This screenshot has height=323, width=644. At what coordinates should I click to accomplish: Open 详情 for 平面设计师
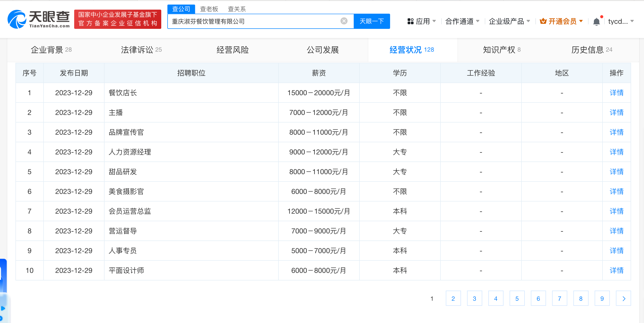617,271
